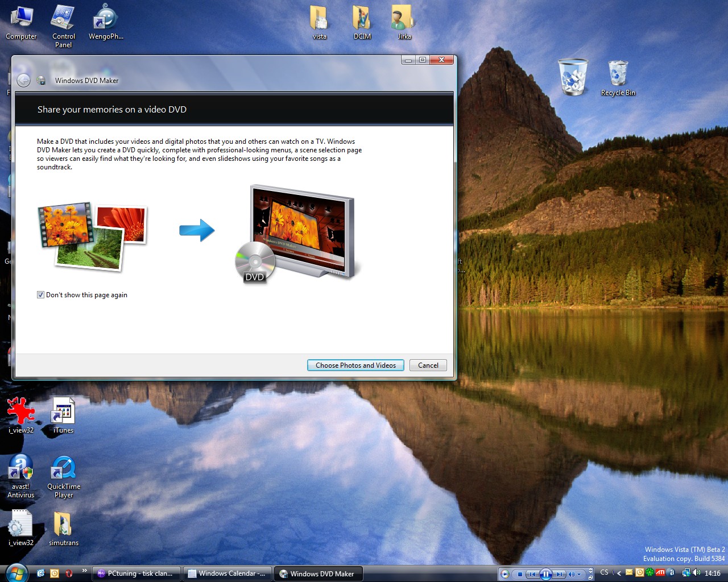Screen dimensions: 728x582
Task: Show hidden tray icons arrow
Action: (x=619, y=573)
